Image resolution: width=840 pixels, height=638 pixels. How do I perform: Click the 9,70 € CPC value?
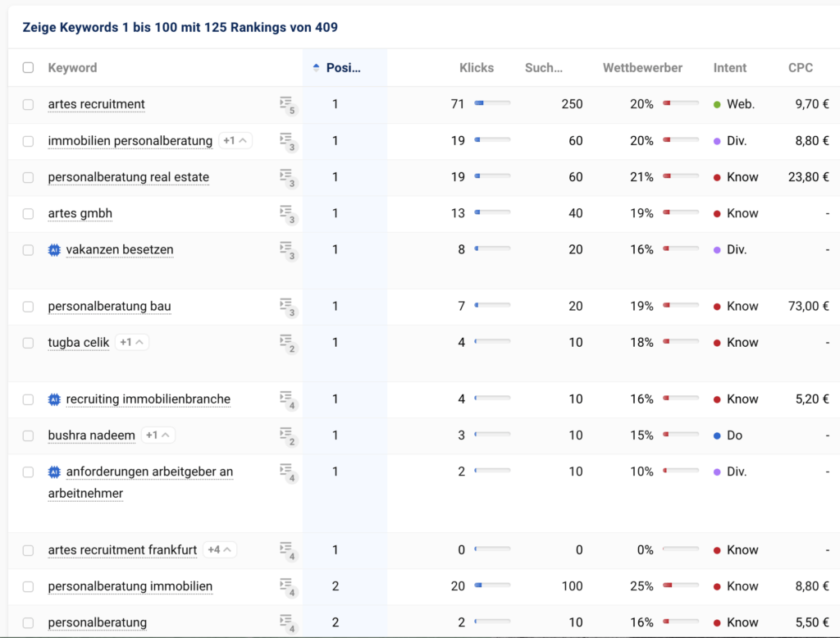[812, 104]
